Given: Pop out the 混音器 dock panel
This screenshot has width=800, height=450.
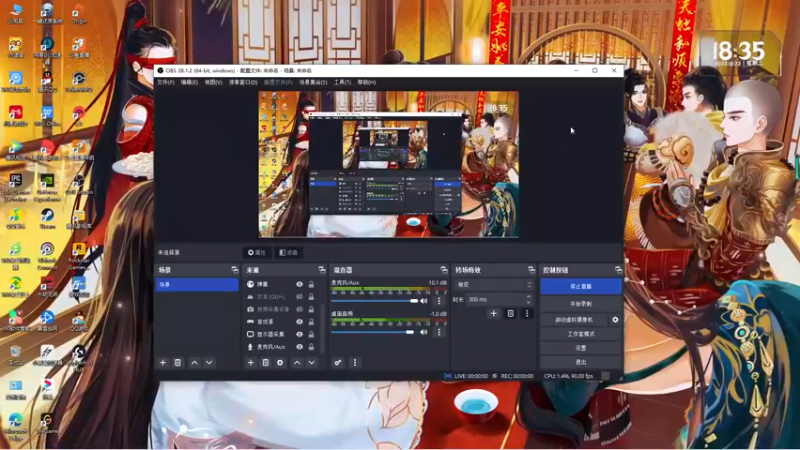Looking at the screenshot, I should click(x=443, y=270).
